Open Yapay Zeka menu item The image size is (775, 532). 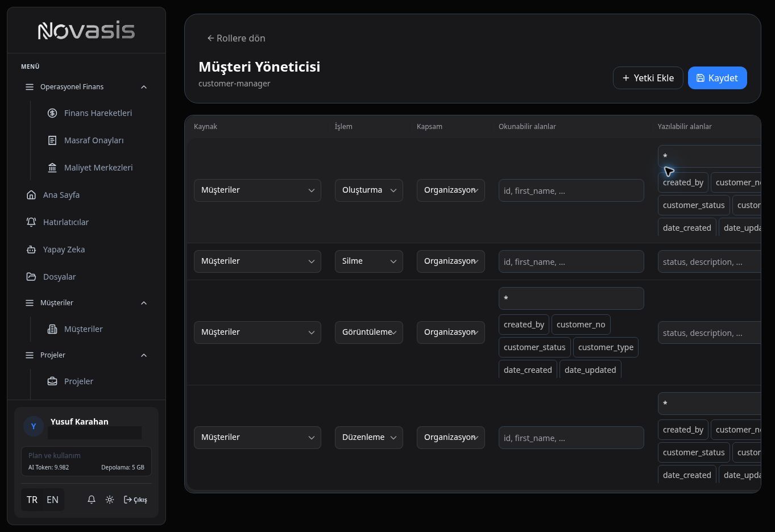click(86, 250)
